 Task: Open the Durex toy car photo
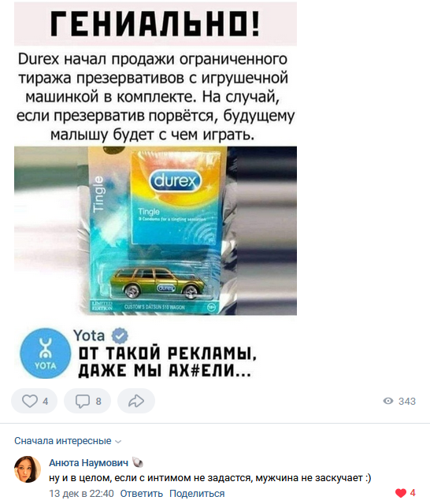pyautogui.click(x=156, y=231)
